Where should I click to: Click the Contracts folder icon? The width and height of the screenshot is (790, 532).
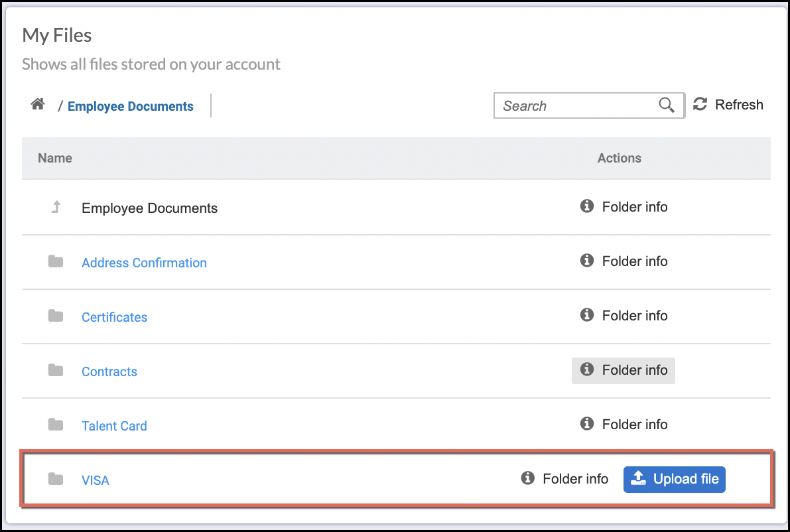56,371
